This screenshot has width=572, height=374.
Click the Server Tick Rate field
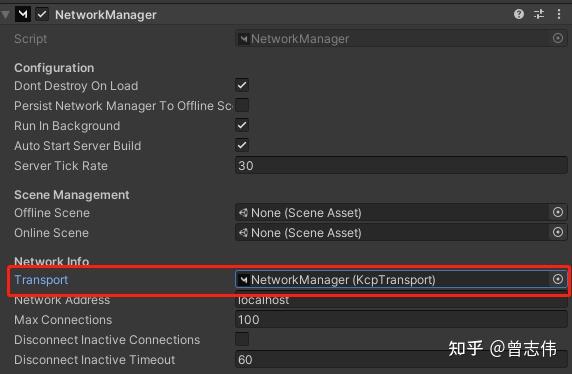[x=401, y=165]
